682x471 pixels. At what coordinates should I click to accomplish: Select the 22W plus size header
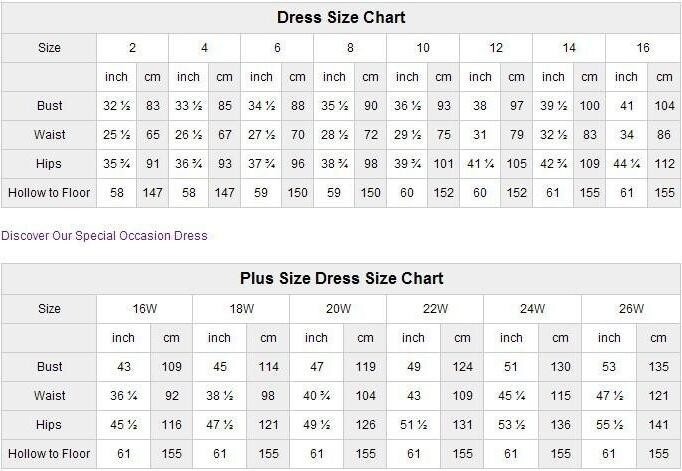coord(436,309)
